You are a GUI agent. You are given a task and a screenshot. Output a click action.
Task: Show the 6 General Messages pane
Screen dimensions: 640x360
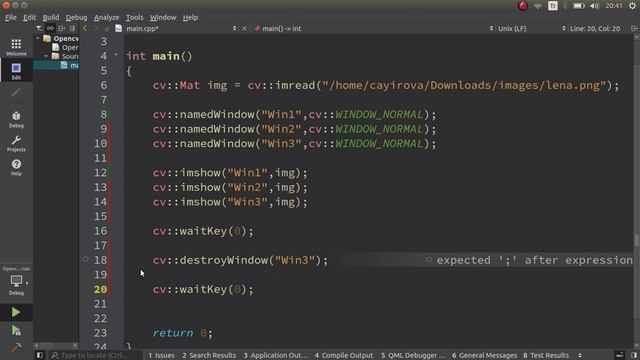tap(484, 355)
